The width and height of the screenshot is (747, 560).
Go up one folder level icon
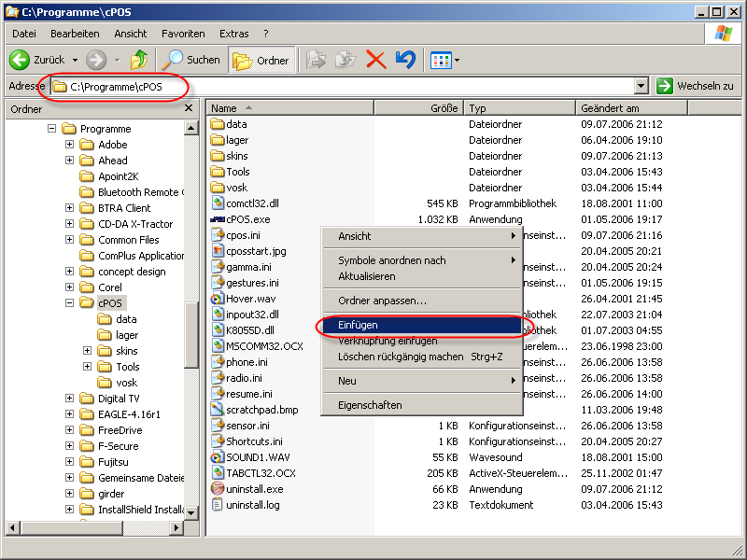[x=139, y=60]
